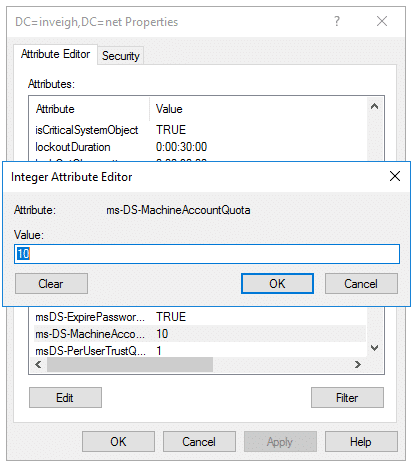Click the horizontal scroll left arrow

click(38, 365)
